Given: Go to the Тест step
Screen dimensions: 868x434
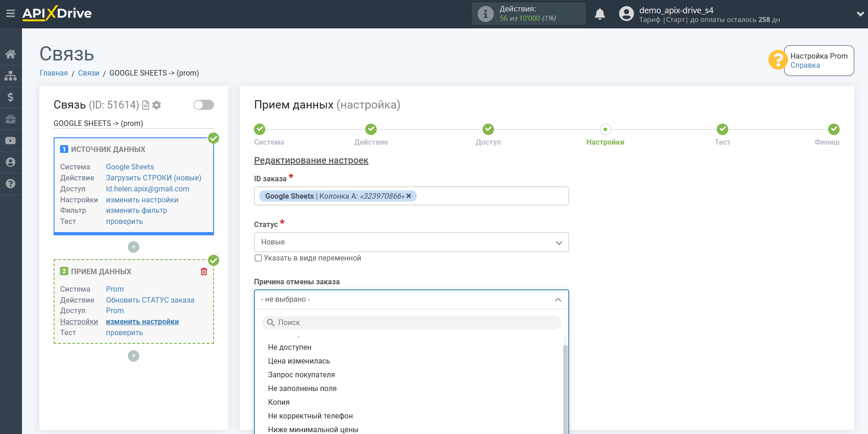Looking at the screenshot, I should [722, 129].
